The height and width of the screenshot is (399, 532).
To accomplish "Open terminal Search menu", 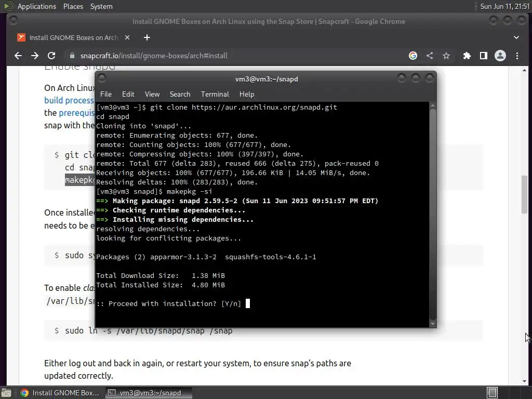I will click(180, 94).
